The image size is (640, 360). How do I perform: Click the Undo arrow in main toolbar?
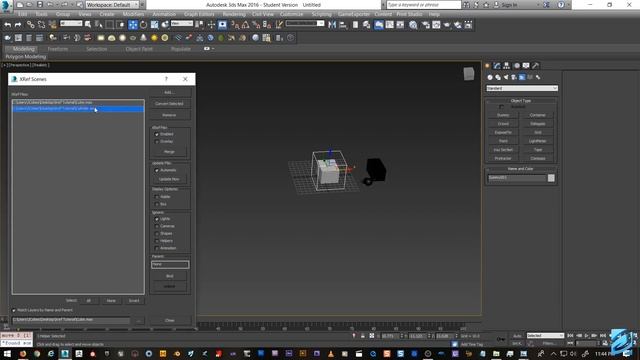pos(8,25)
